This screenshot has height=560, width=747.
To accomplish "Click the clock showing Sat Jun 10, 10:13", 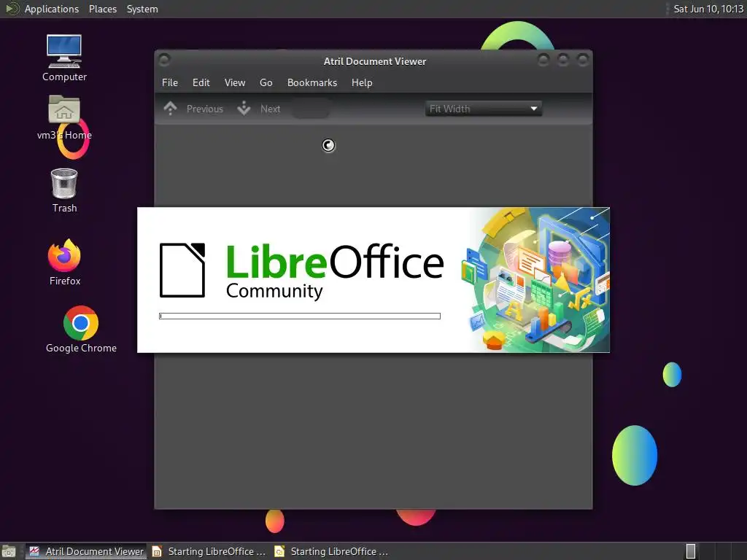I will 708,9.
